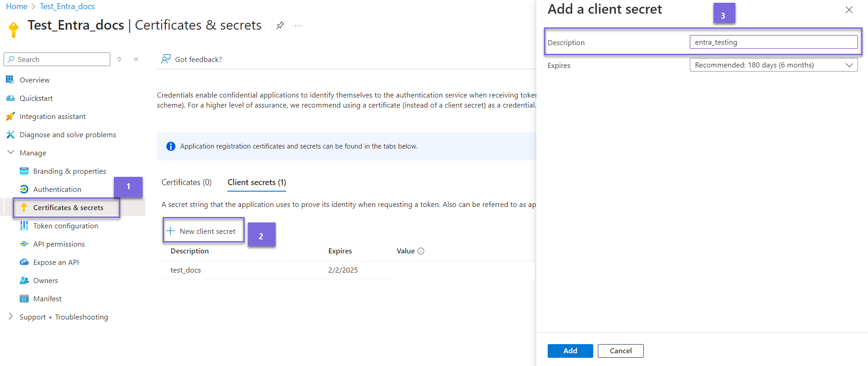The width and height of the screenshot is (868, 366).
Task: Open Diagnose and solve problems
Action: pos(67,134)
